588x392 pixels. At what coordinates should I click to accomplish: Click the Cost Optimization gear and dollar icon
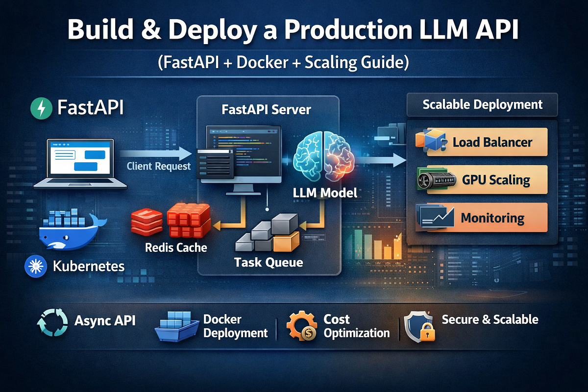303,326
